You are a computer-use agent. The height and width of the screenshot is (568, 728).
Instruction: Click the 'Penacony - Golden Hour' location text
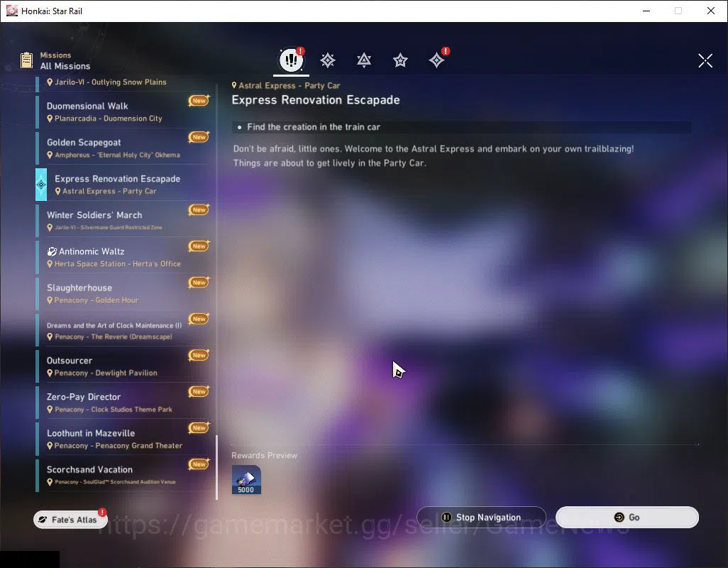(96, 300)
